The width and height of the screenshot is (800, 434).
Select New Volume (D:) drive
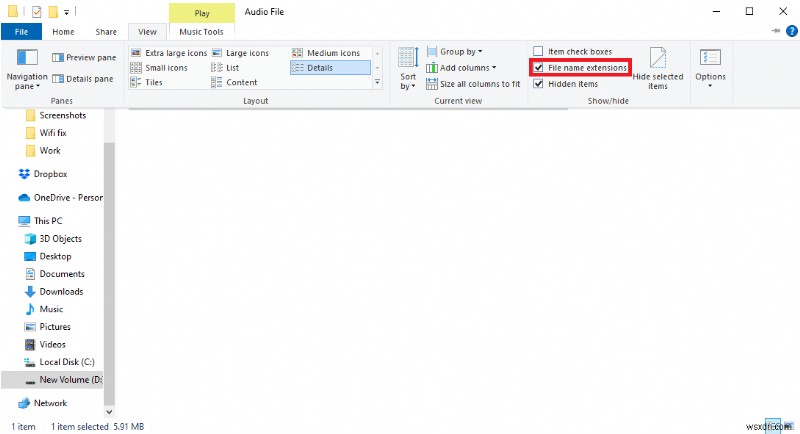click(x=52, y=380)
